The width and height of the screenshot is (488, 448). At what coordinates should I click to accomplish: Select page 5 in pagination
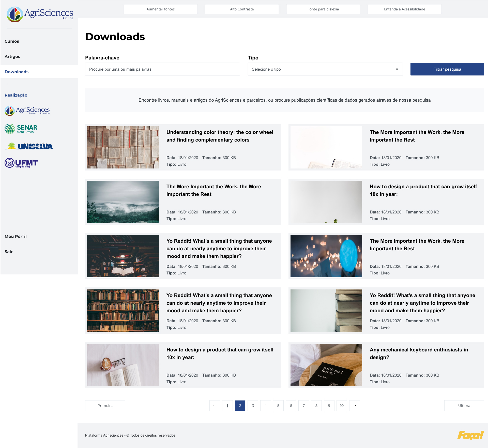[x=278, y=406]
